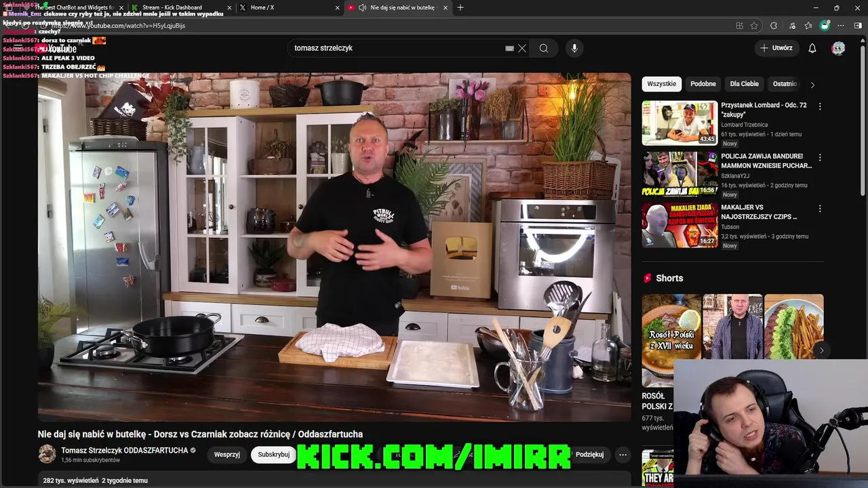Open options menu for Policja zawija bandurę video
The image size is (868, 488).
(x=820, y=157)
